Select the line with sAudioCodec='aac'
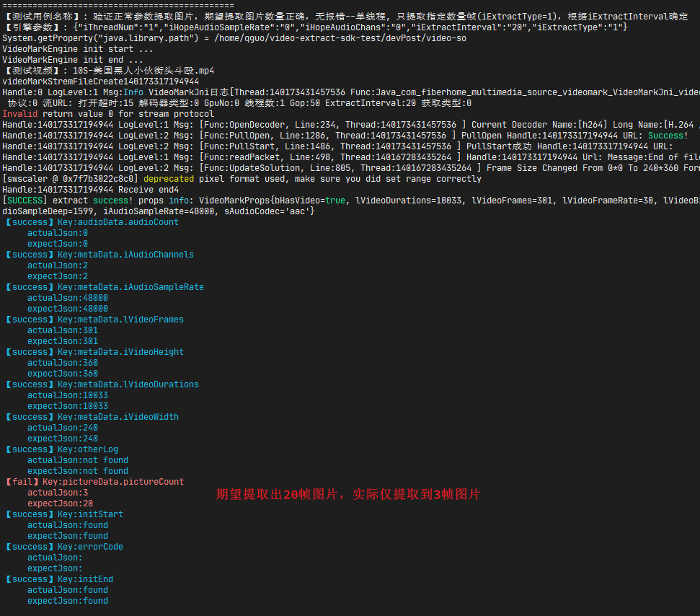The width and height of the screenshot is (700, 616). tap(159, 211)
